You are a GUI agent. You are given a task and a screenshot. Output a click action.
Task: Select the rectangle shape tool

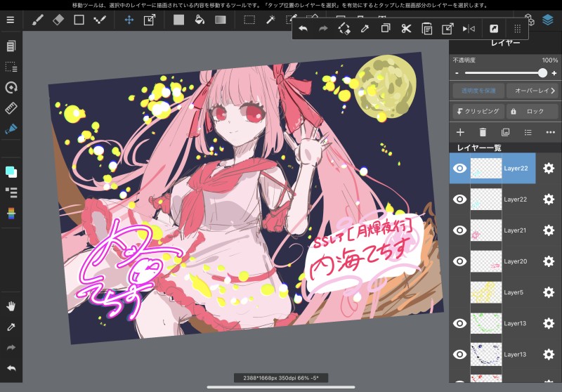point(79,20)
